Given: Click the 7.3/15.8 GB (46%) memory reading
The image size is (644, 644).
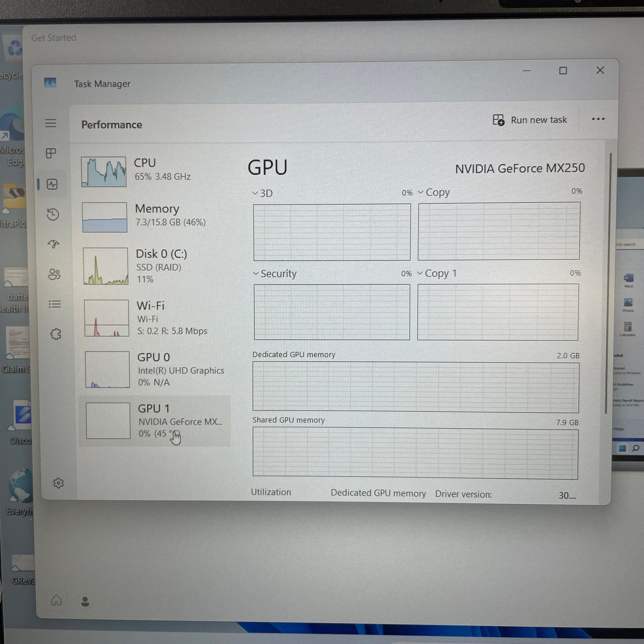Looking at the screenshot, I should (171, 222).
